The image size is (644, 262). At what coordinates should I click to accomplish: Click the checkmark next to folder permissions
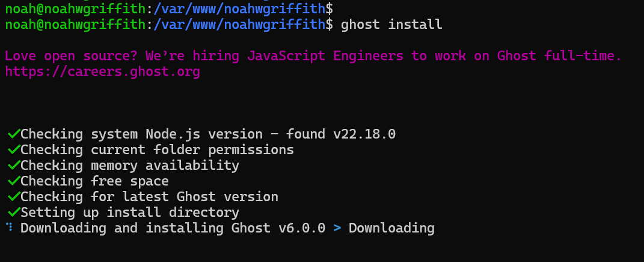click(x=14, y=150)
